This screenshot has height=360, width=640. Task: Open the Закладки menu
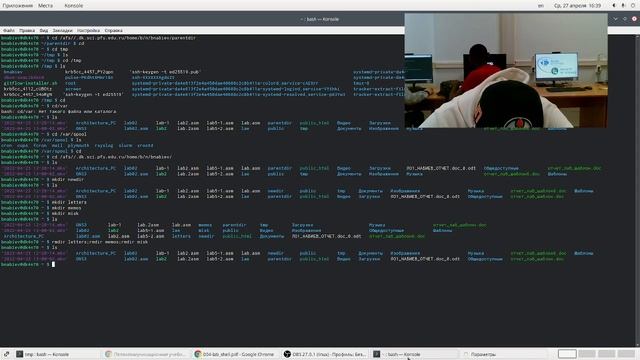coord(62,31)
